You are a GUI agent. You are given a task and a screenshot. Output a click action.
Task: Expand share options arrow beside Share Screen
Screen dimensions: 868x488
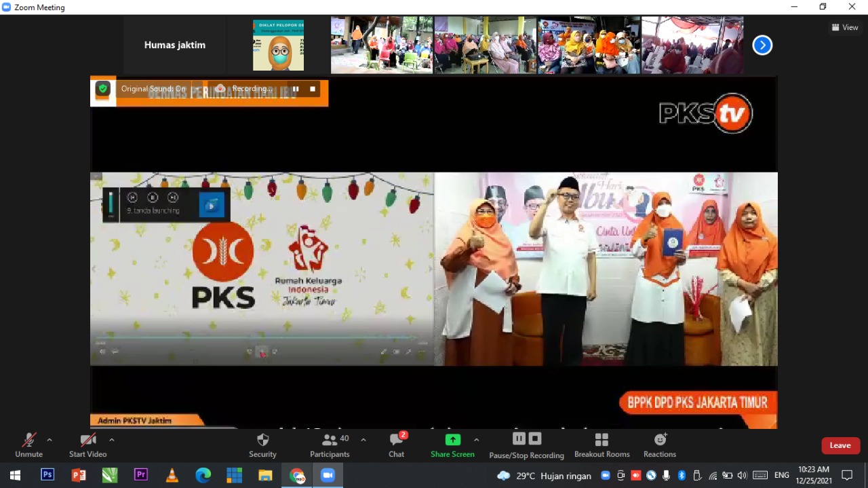476,440
